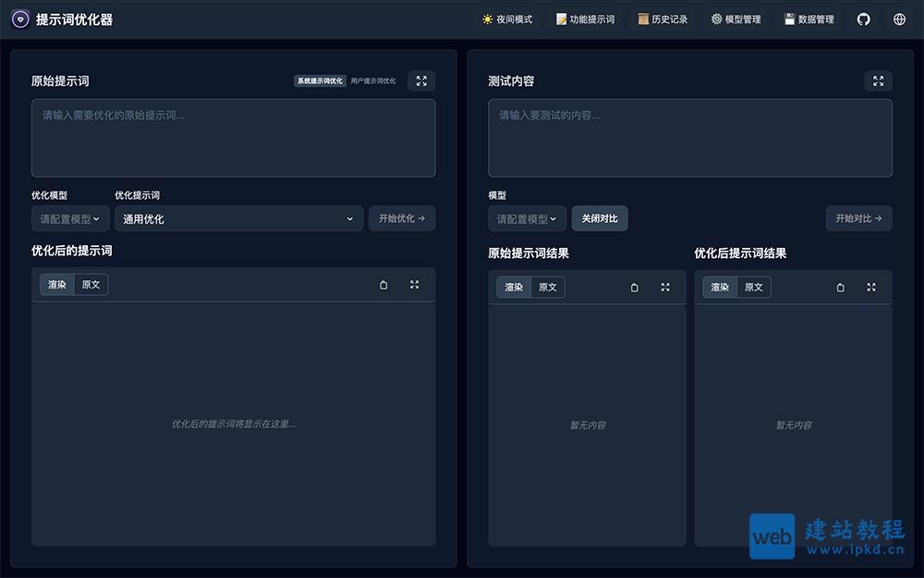This screenshot has height=578, width=924.
Task: Open 功能提示词 template manager
Action: click(x=585, y=19)
